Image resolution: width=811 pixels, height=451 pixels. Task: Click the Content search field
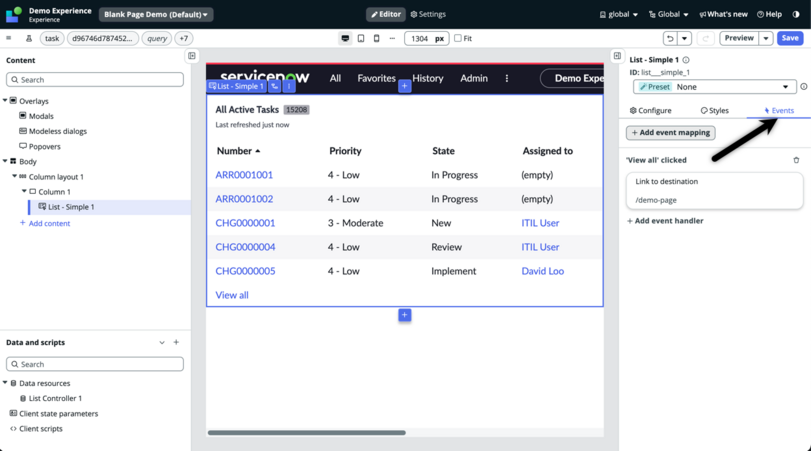tap(95, 80)
